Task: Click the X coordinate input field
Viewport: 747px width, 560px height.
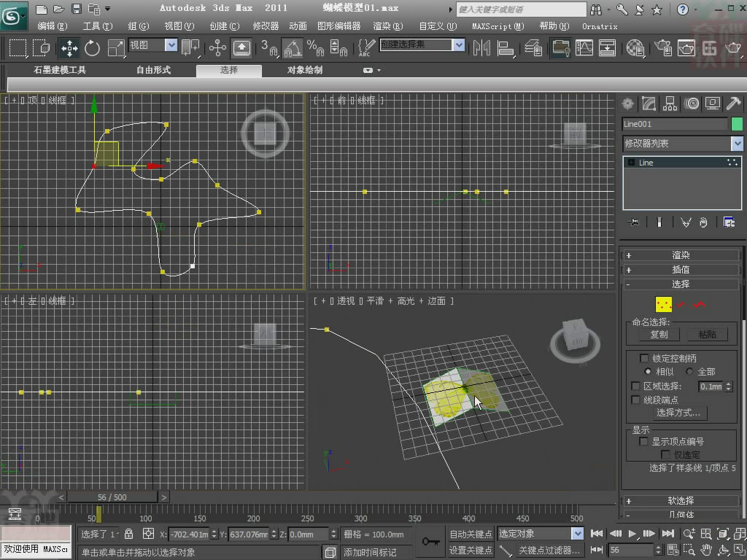Action: pos(190,534)
